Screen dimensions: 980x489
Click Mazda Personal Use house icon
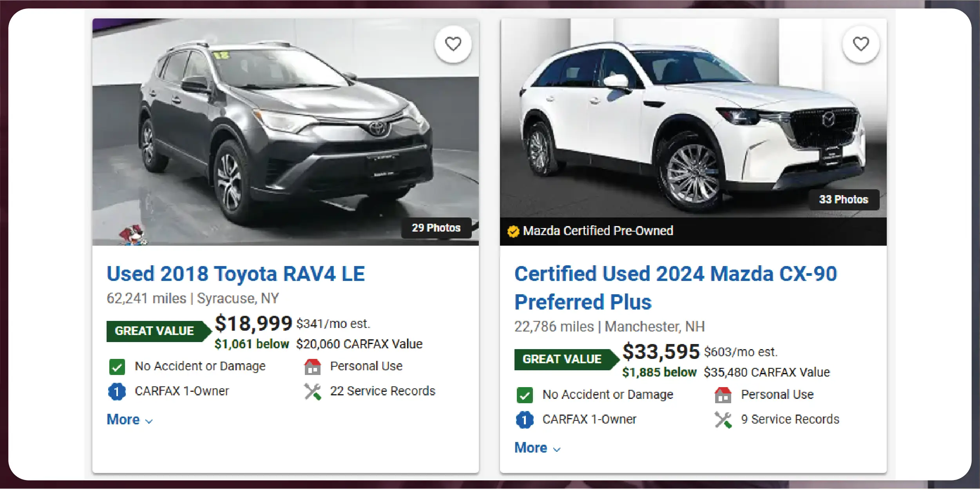(723, 395)
